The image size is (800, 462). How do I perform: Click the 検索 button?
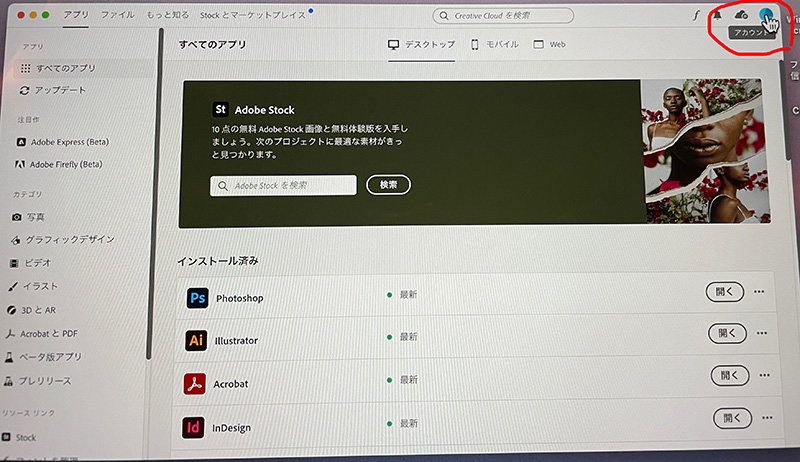[x=388, y=185]
